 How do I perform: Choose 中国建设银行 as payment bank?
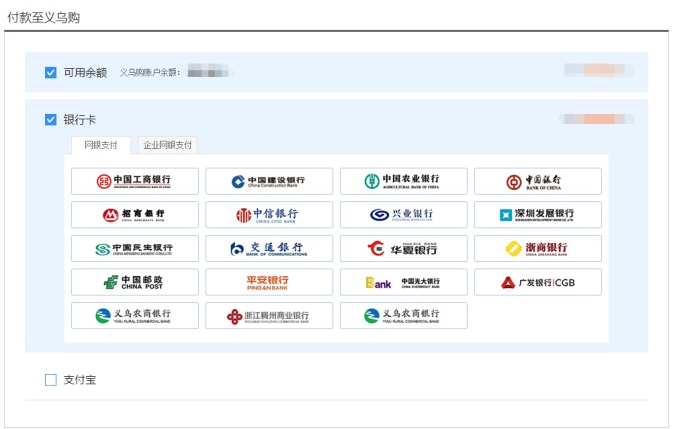[x=269, y=181]
